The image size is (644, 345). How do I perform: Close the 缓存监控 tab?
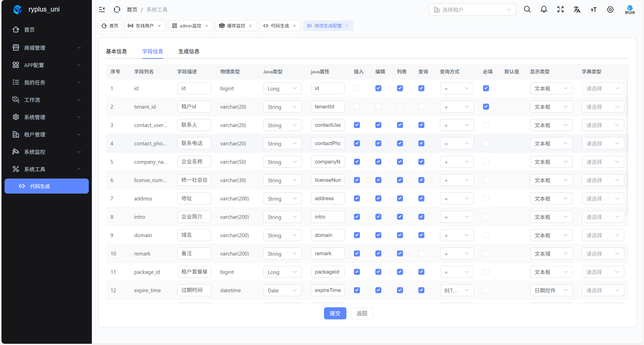click(x=250, y=26)
